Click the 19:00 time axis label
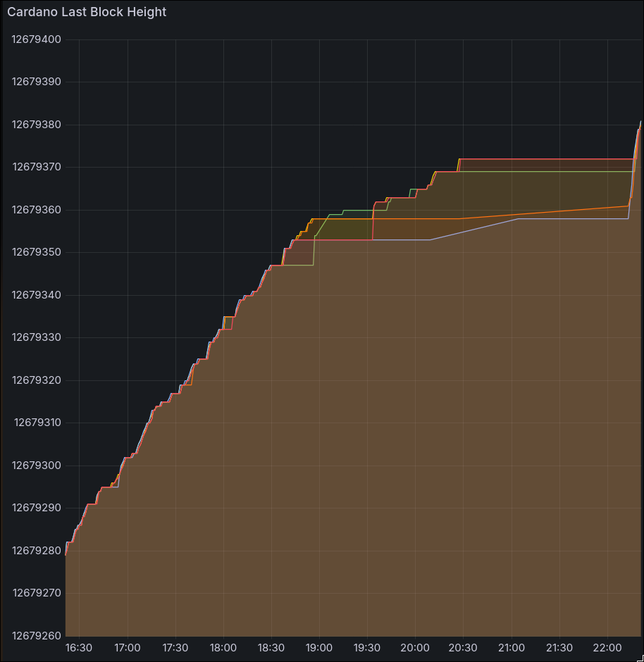The width and height of the screenshot is (644, 662). [x=319, y=647]
